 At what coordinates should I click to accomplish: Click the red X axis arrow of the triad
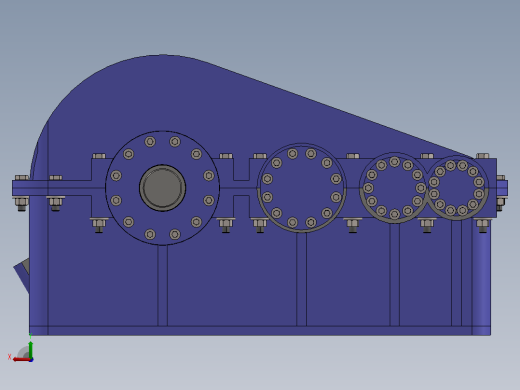tap(21, 360)
